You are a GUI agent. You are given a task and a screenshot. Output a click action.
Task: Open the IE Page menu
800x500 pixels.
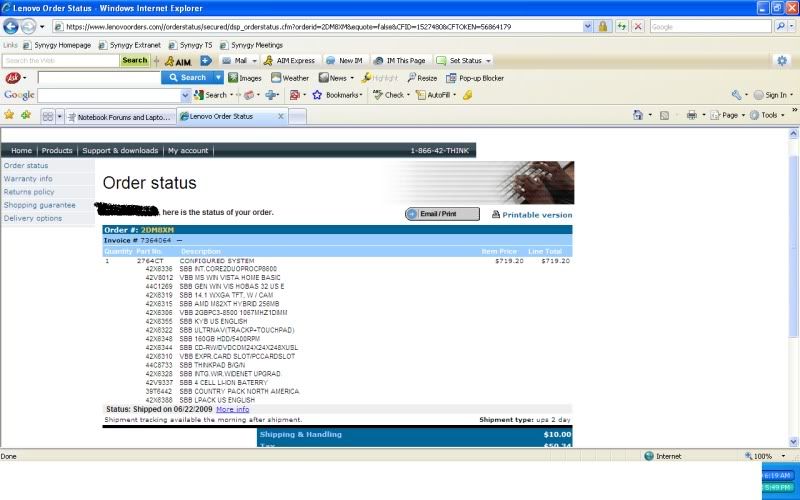(x=728, y=115)
